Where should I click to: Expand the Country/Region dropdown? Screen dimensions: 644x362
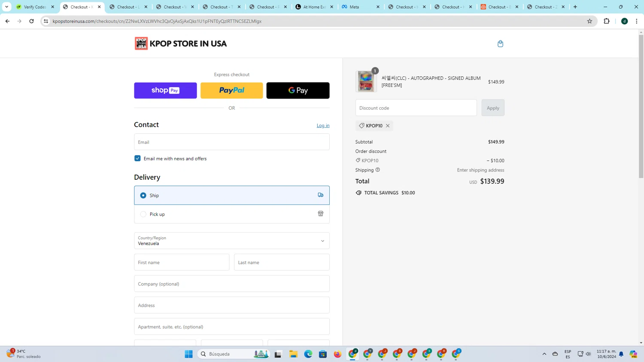232,241
